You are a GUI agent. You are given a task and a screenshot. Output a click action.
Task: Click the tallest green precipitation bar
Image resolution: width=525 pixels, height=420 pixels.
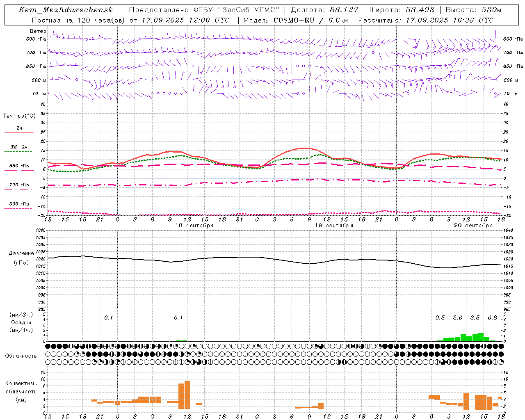click(481, 337)
